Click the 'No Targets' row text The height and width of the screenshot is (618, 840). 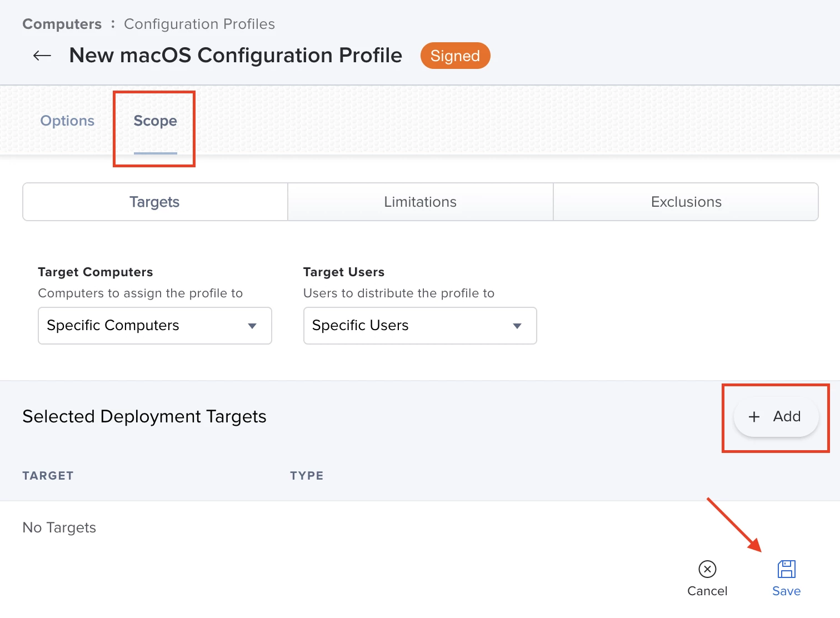click(59, 527)
